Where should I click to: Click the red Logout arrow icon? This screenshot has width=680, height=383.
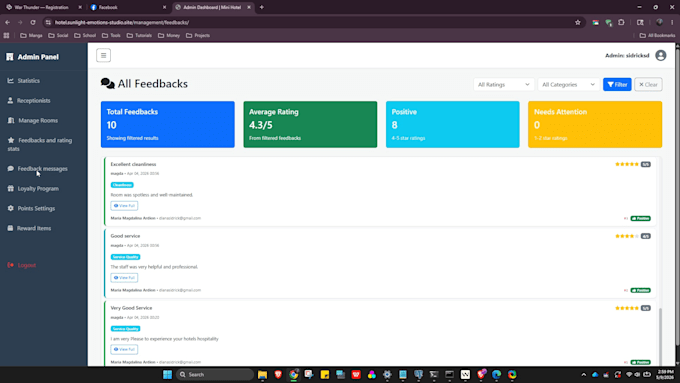coord(10,265)
